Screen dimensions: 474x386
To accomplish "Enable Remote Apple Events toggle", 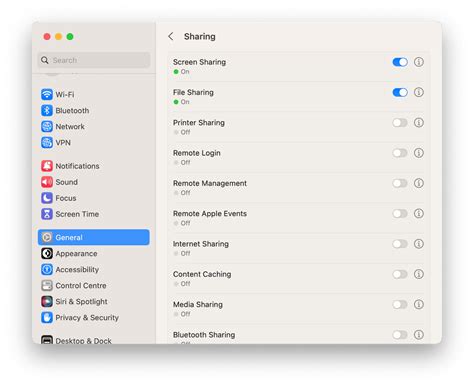I will (400, 213).
